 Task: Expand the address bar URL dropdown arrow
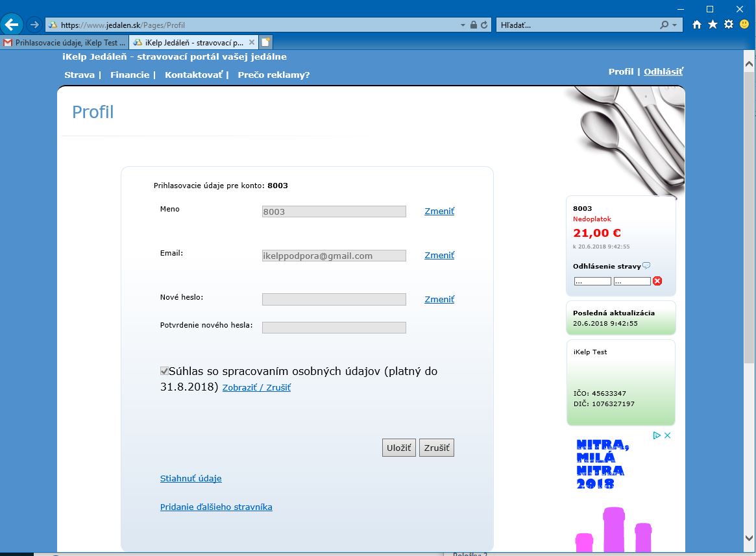(463, 25)
